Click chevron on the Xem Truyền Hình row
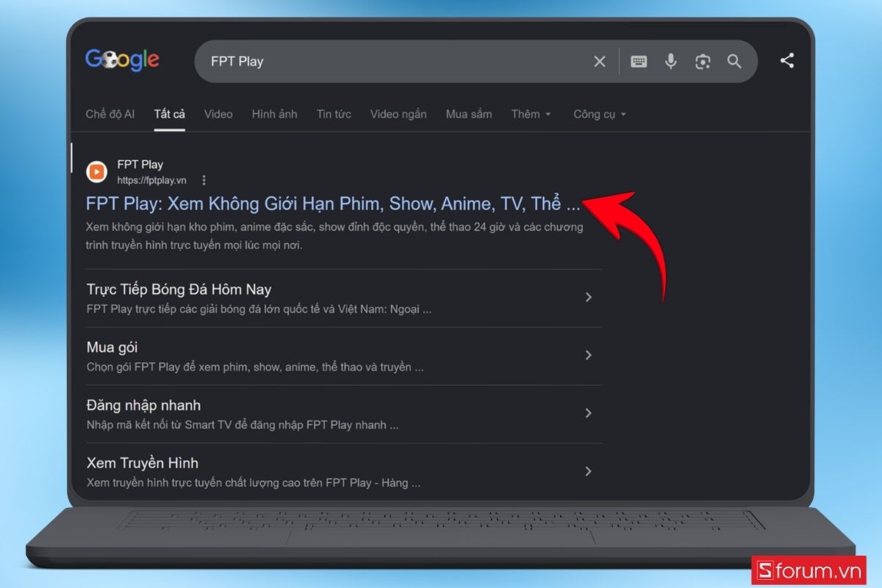Viewport: 882px width, 588px height. click(588, 471)
